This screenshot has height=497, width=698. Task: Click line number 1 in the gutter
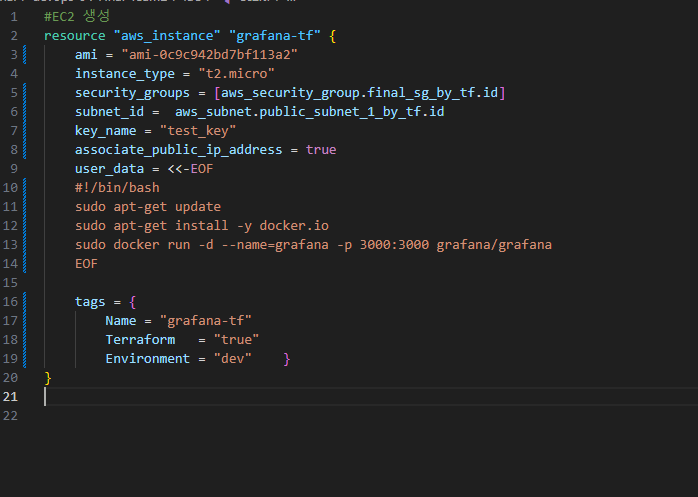14,17
